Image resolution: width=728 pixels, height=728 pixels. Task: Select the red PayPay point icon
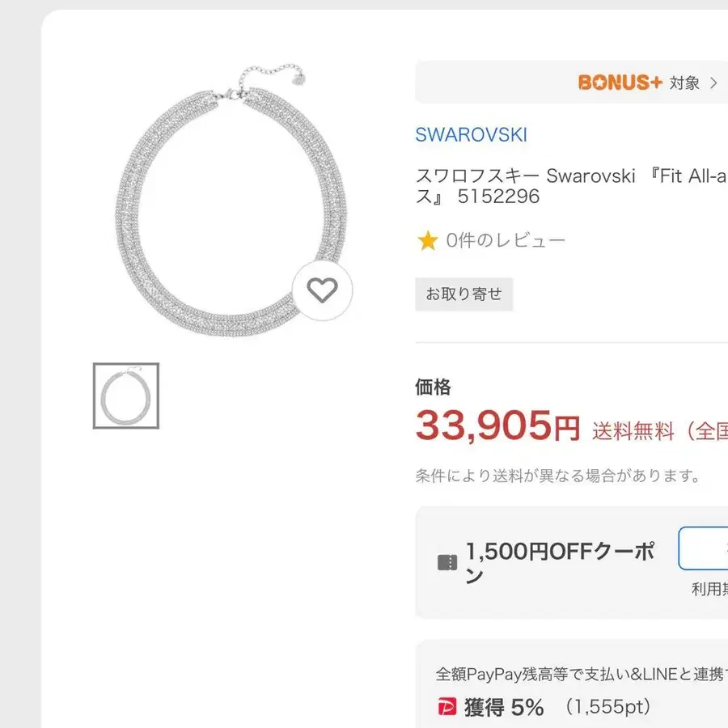(446, 706)
